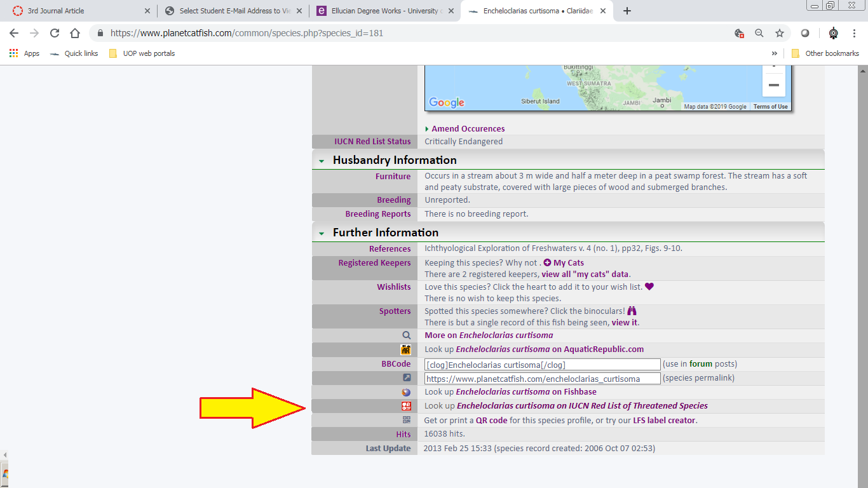Image resolution: width=868 pixels, height=488 pixels.
Task: Click the binoculars spotter icon
Action: pos(632,311)
